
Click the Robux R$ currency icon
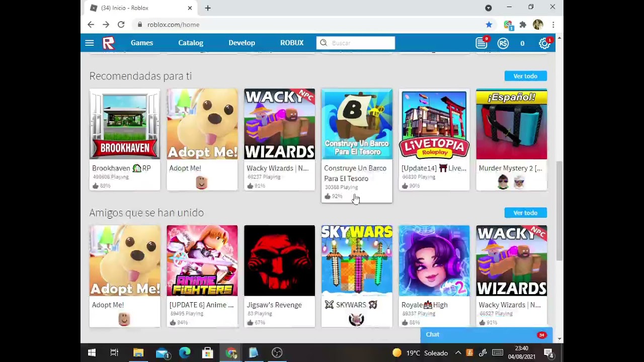click(x=503, y=43)
